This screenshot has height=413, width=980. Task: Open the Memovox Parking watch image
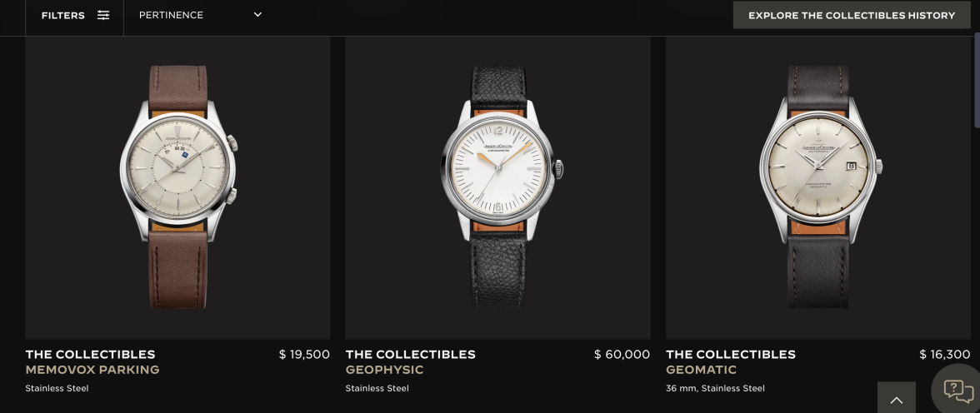177,187
